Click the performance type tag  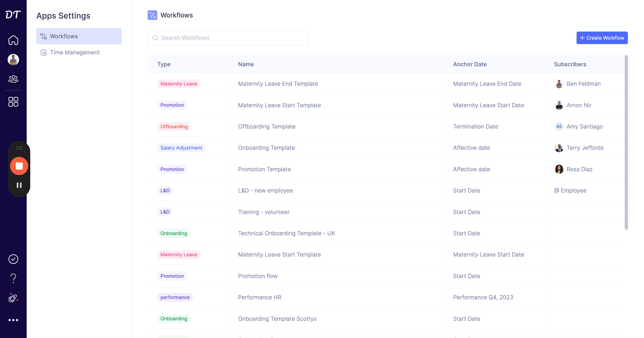coord(175,297)
